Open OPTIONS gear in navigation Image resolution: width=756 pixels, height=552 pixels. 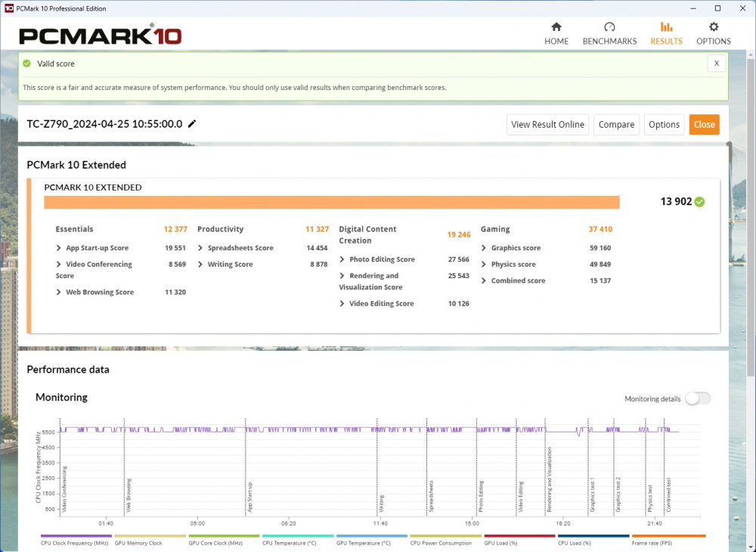point(713,33)
